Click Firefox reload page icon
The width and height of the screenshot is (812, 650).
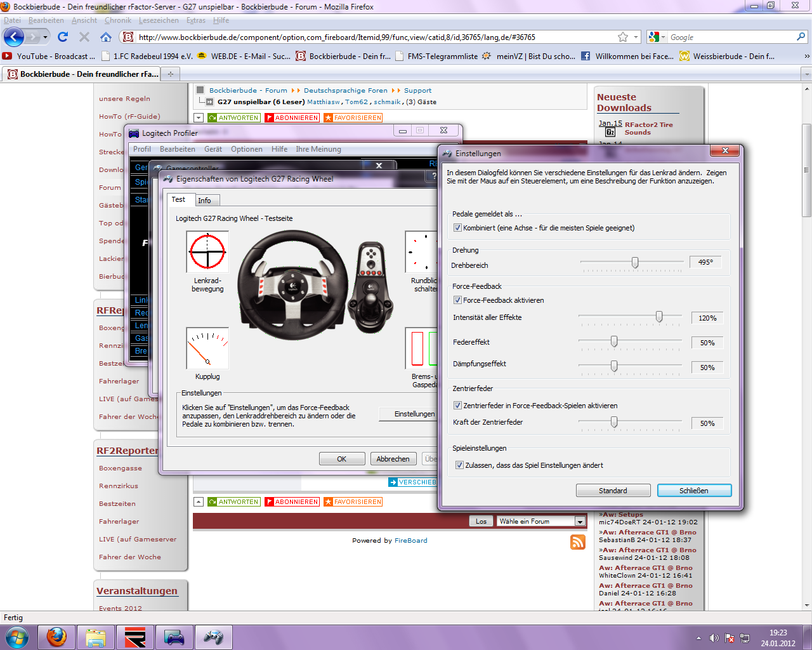(x=63, y=37)
